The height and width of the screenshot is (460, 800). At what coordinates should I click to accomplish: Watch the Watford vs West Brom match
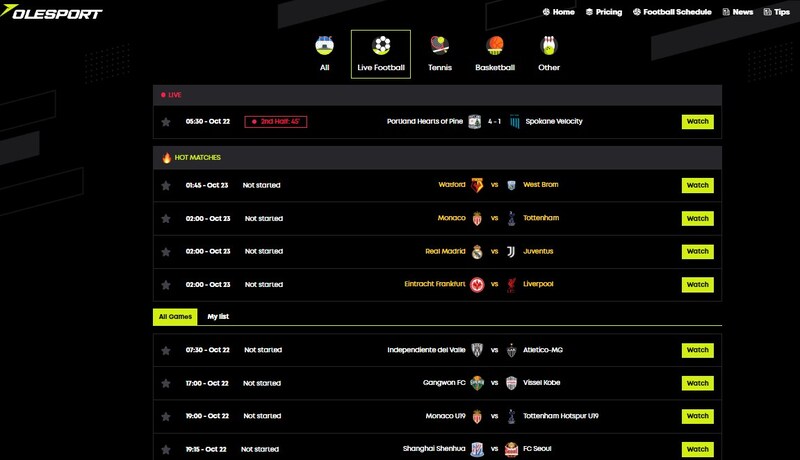(x=697, y=186)
